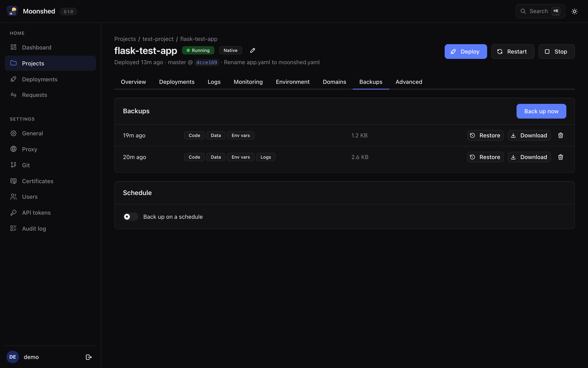Viewport: 588px width, 368px height.
Task: Stop the running app
Action: tap(556, 52)
